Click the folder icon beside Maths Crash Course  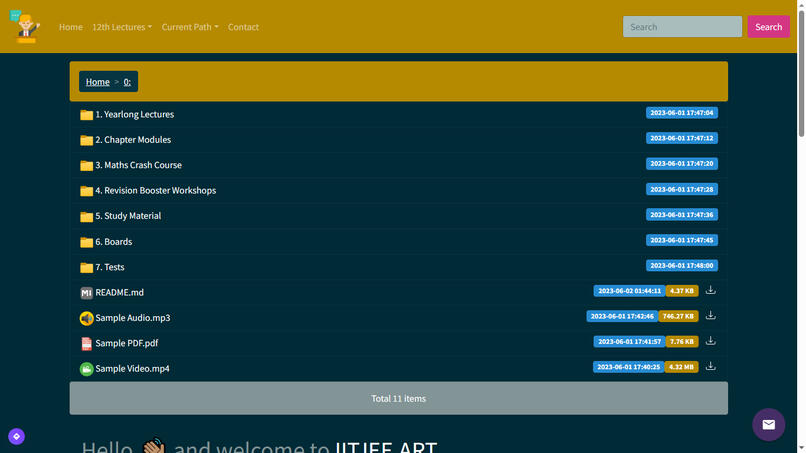(86, 166)
